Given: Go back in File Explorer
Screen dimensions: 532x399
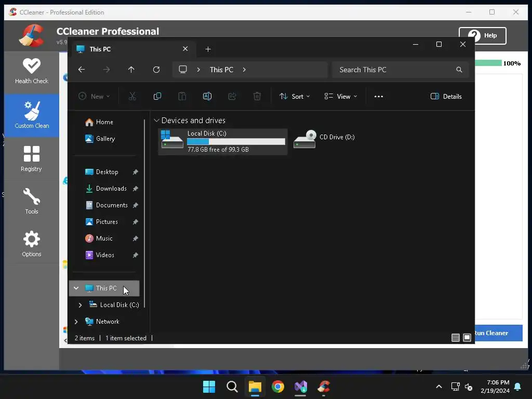Looking at the screenshot, I should 82,70.
